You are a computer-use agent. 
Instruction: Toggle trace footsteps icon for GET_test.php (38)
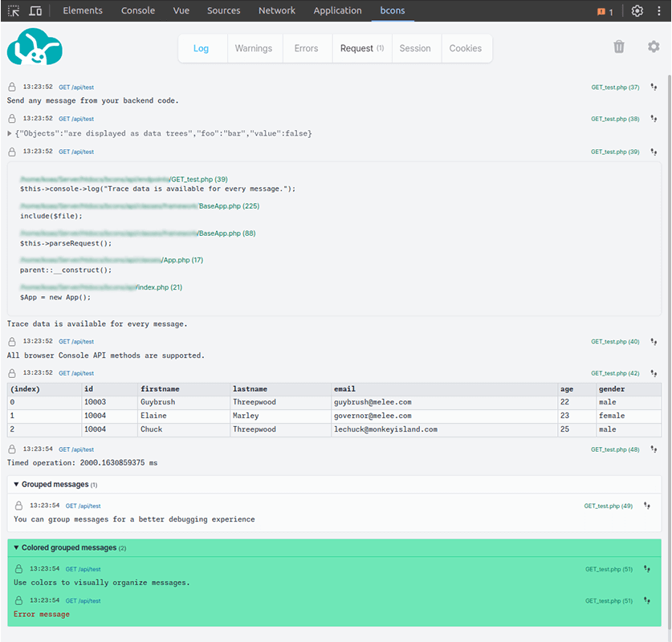click(x=654, y=119)
